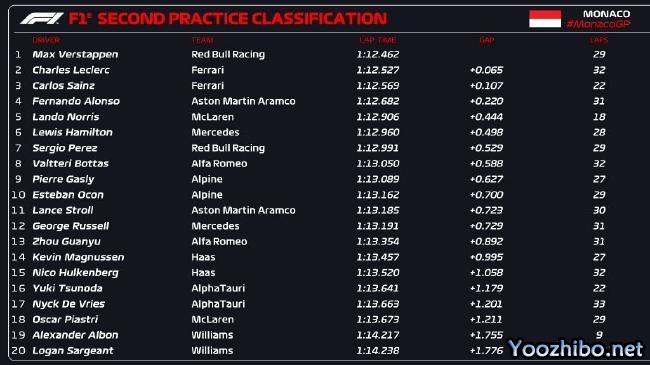Click the Monaco flag icon
The width and height of the screenshot is (650, 365).
[545, 19]
